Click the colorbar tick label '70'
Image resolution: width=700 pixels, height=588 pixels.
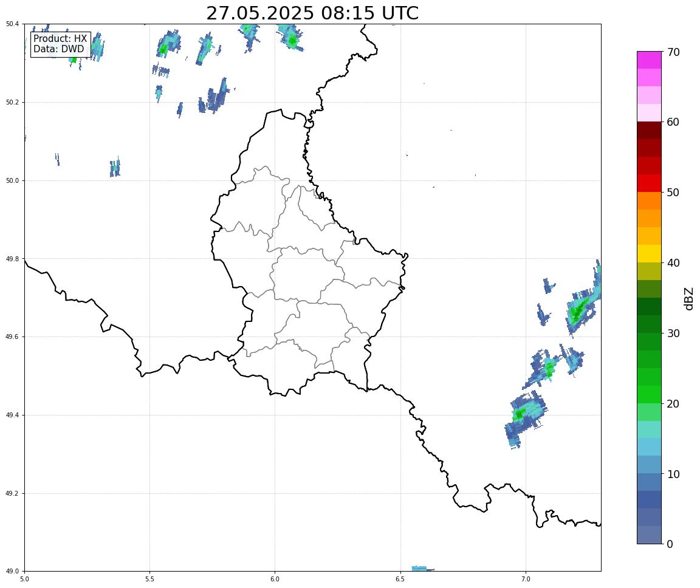[673, 52]
